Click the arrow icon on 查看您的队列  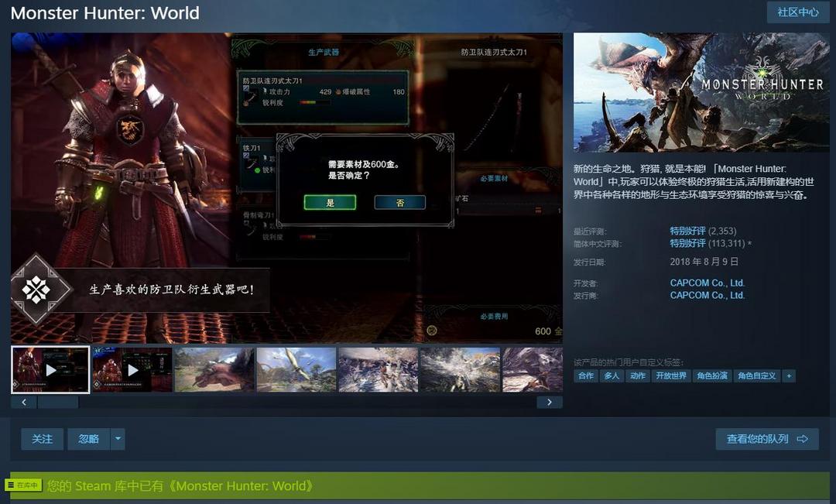[803, 439]
